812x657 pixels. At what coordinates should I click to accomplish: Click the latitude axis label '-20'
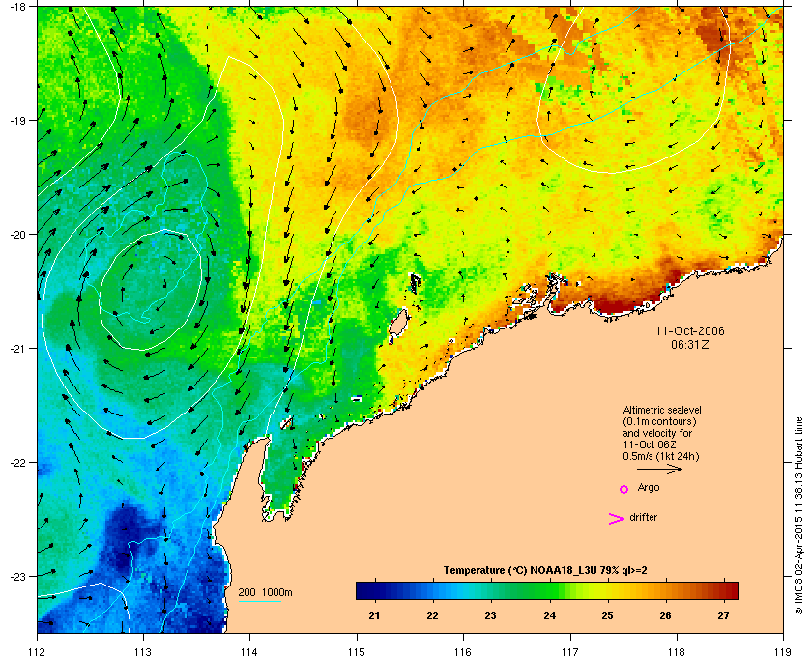[x=17, y=234]
